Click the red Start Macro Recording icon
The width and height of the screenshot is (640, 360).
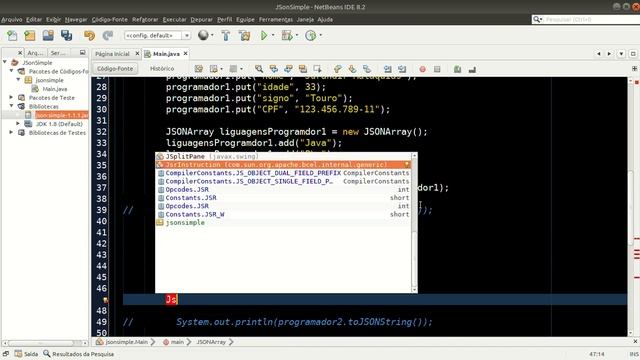click(422, 69)
